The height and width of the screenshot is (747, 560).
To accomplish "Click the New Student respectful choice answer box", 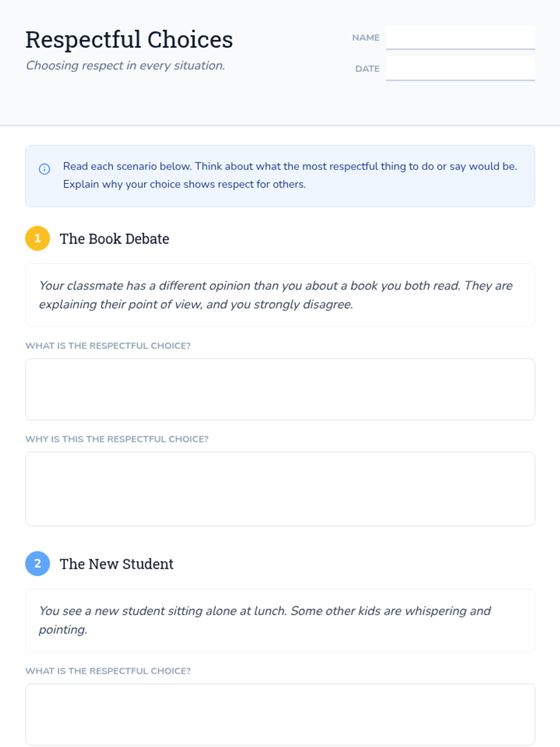I will click(x=280, y=715).
